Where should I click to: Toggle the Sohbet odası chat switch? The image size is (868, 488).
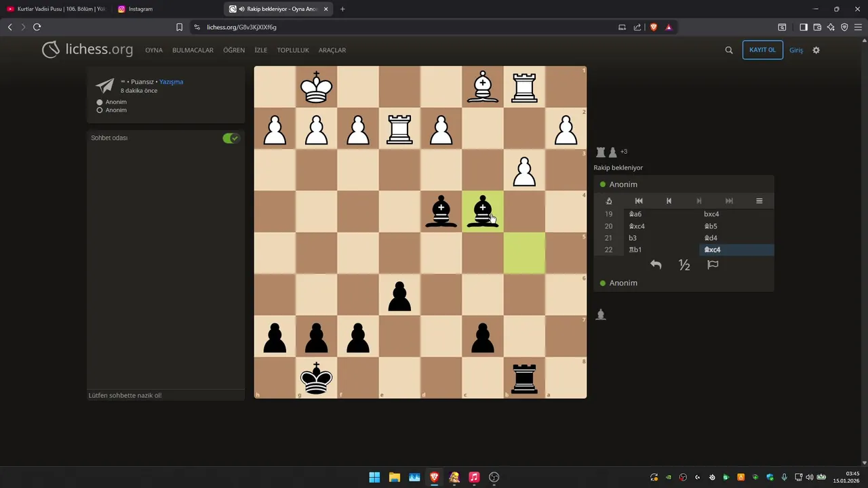click(x=231, y=138)
